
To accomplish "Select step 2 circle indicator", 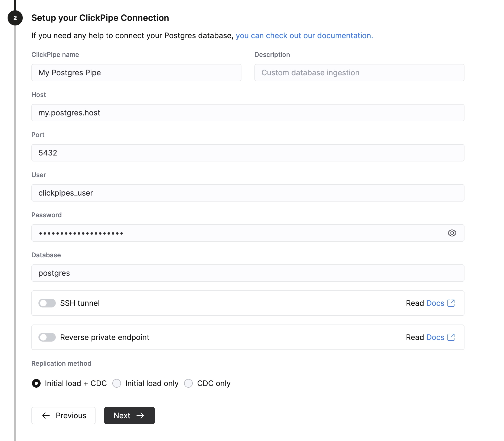I will [x=15, y=18].
